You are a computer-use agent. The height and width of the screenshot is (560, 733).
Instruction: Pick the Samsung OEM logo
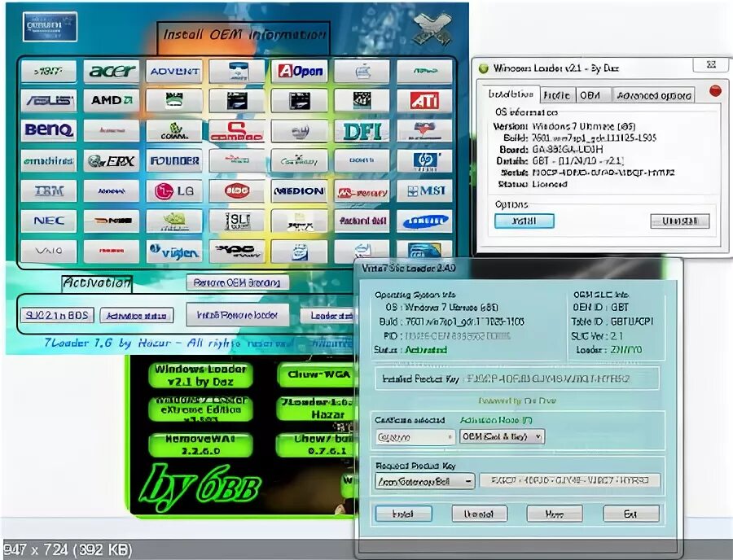pyautogui.click(x=424, y=221)
